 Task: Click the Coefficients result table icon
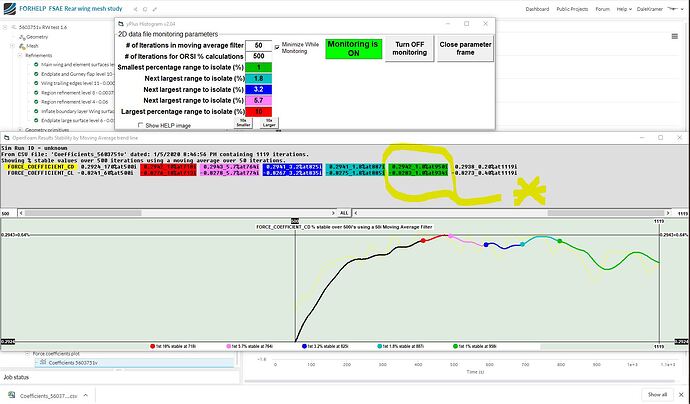click(43, 363)
